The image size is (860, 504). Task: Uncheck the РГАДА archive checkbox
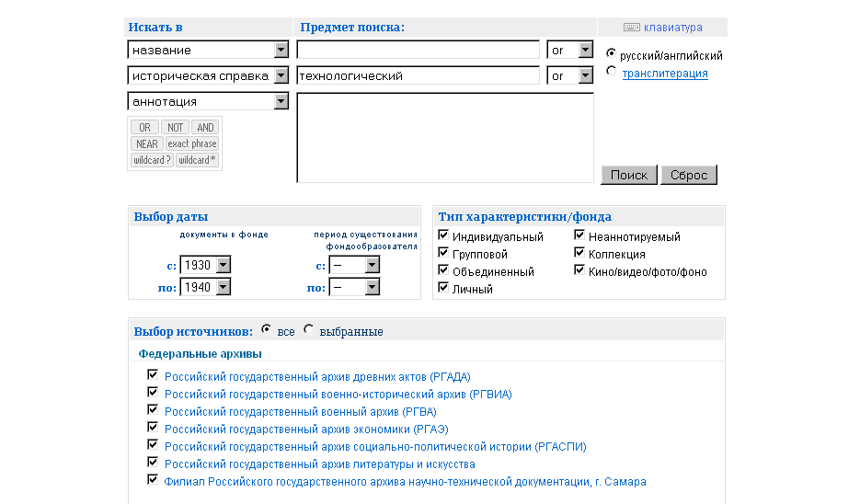(153, 375)
